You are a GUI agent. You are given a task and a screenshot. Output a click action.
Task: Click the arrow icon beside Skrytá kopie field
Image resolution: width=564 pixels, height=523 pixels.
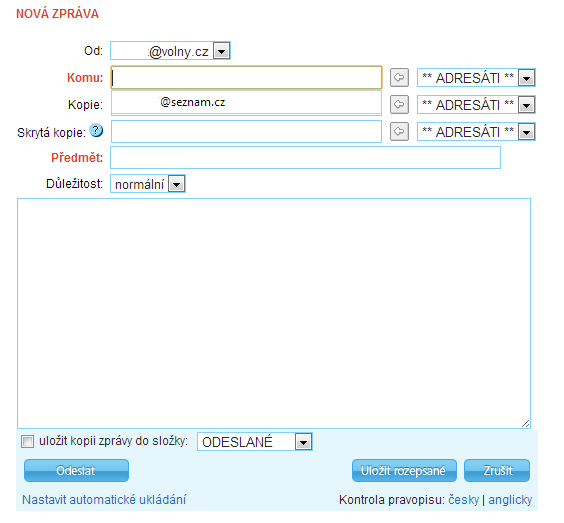(399, 131)
